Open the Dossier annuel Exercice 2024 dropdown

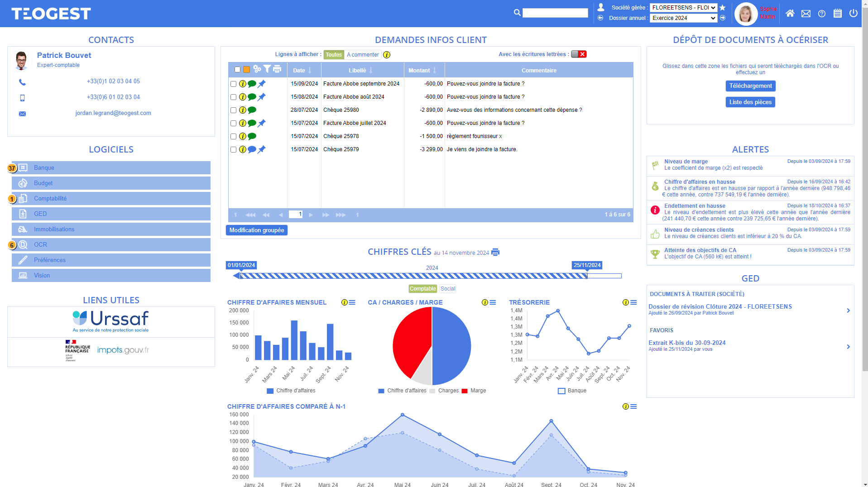coord(683,18)
